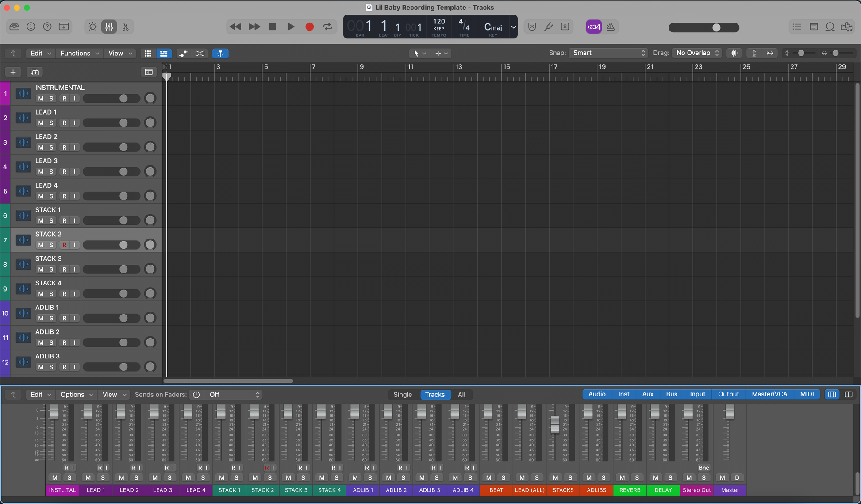Open the Drag No Overlap dropdown

(x=697, y=53)
